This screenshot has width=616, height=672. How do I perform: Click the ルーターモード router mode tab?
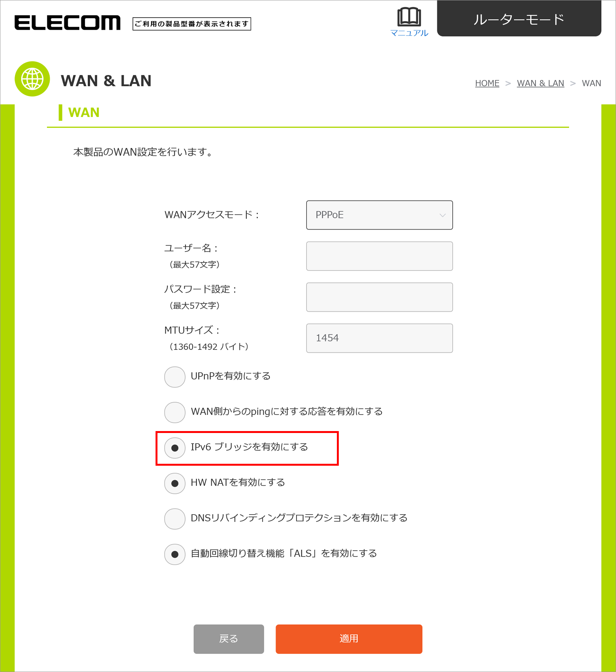pos(519,18)
